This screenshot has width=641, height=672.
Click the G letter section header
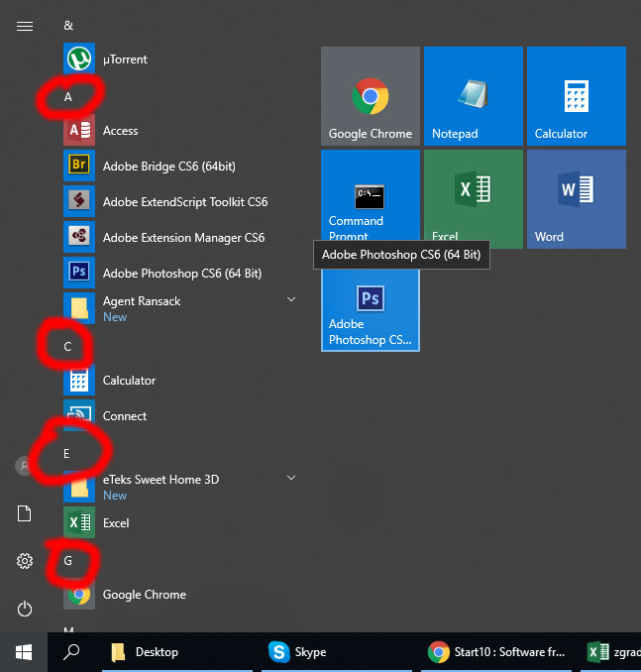67,561
